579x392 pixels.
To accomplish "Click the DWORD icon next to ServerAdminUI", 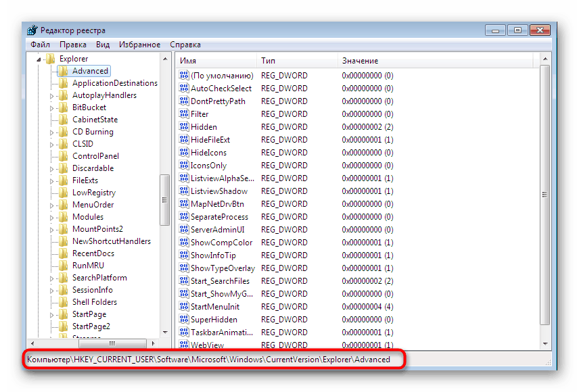I will pyautogui.click(x=184, y=229).
